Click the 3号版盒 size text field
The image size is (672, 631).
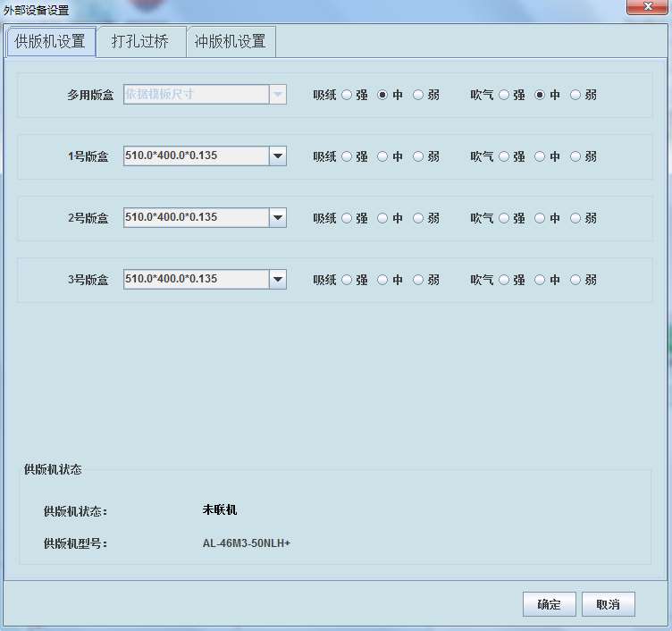[x=196, y=280]
